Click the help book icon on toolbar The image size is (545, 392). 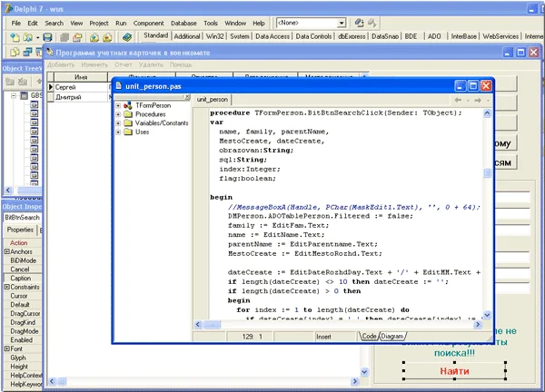tap(128, 36)
